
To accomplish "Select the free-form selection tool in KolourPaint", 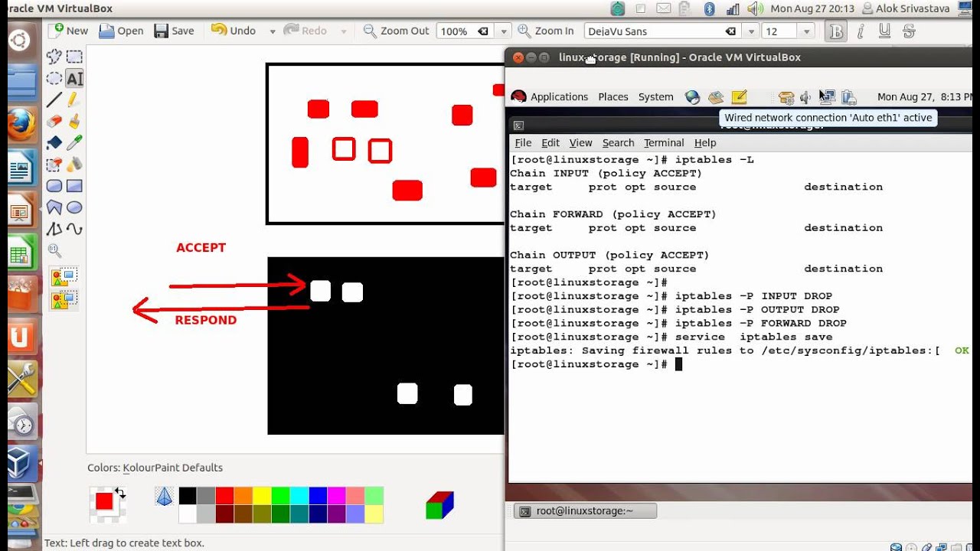I will [54, 57].
